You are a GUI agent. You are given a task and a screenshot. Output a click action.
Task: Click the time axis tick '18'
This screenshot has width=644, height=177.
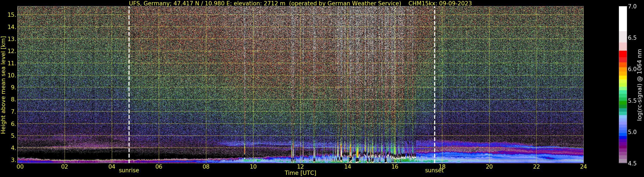[x=442, y=167]
